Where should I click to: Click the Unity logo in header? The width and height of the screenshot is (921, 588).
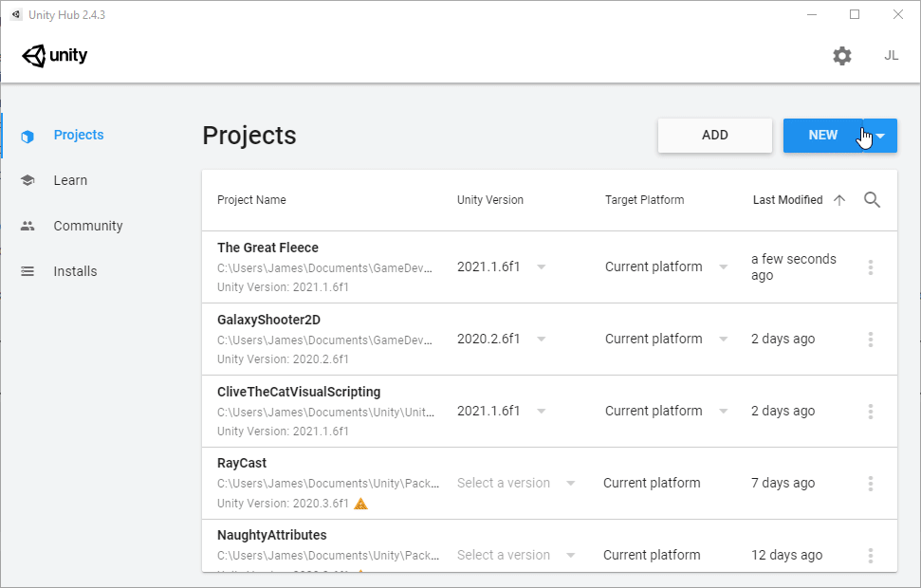pos(55,56)
